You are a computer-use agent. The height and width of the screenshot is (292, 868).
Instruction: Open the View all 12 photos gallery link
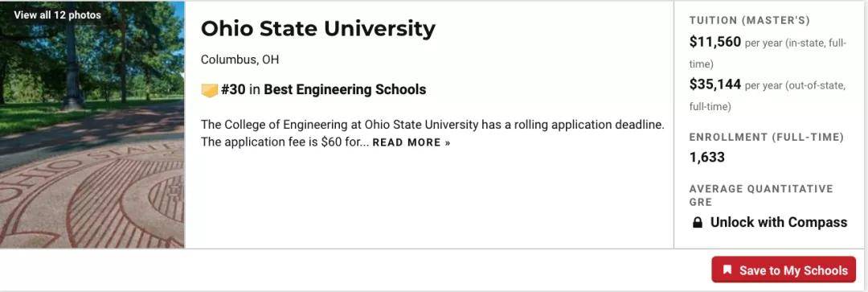click(x=58, y=15)
